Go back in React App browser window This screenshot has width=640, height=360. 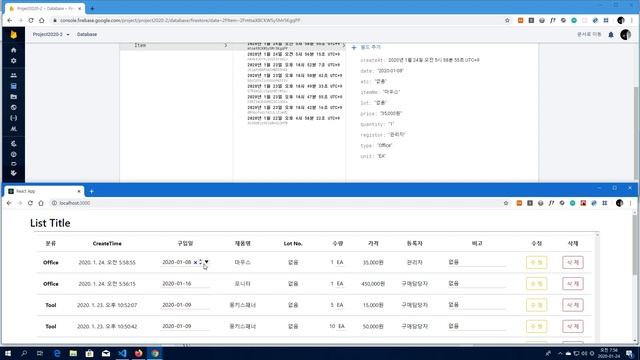click(x=9, y=203)
